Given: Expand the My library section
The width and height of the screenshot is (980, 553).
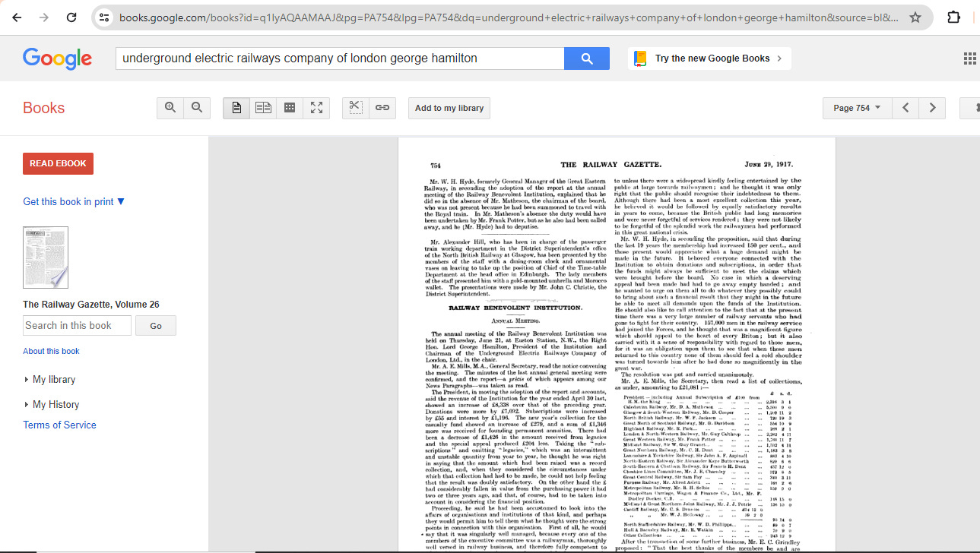Looking at the screenshot, I should [49, 379].
